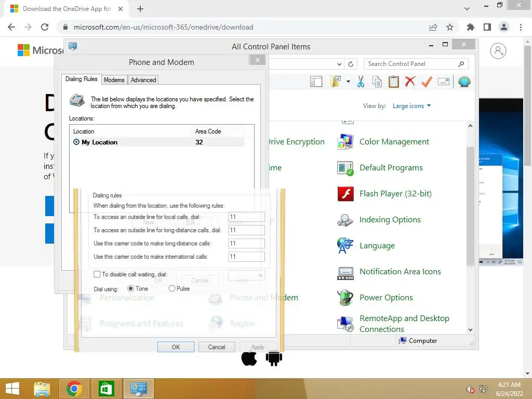This screenshot has width=532, height=399.
Task: Toggle Chrome's side panel icon
Action: pos(487,27)
